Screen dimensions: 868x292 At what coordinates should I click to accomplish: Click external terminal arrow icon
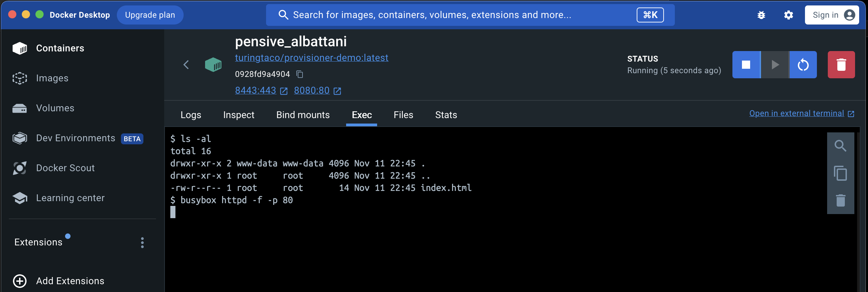tap(851, 114)
